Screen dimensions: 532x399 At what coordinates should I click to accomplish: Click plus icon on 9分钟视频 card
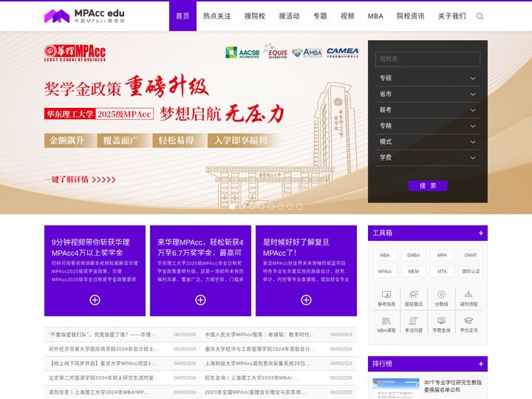[x=95, y=300]
